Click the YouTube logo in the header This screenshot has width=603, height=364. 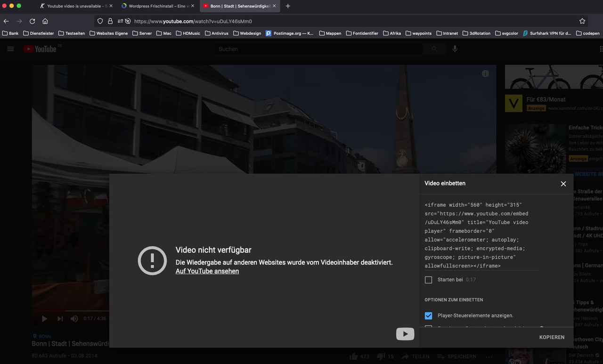click(40, 49)
